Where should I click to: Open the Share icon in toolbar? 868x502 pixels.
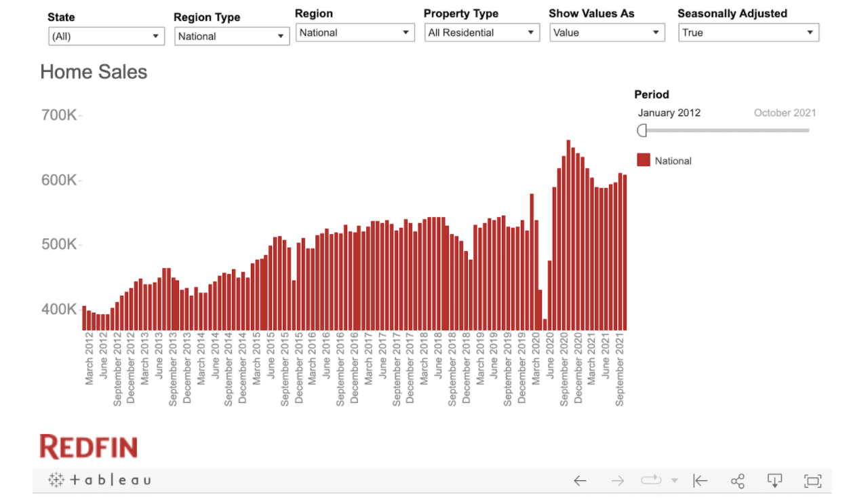click(x=738, y=481)
